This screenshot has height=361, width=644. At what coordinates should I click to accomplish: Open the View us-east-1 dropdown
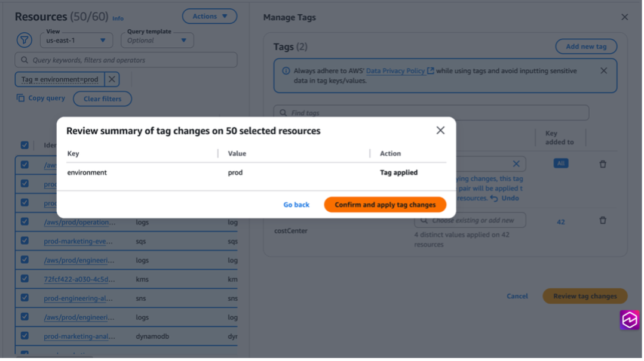[76, 40]
